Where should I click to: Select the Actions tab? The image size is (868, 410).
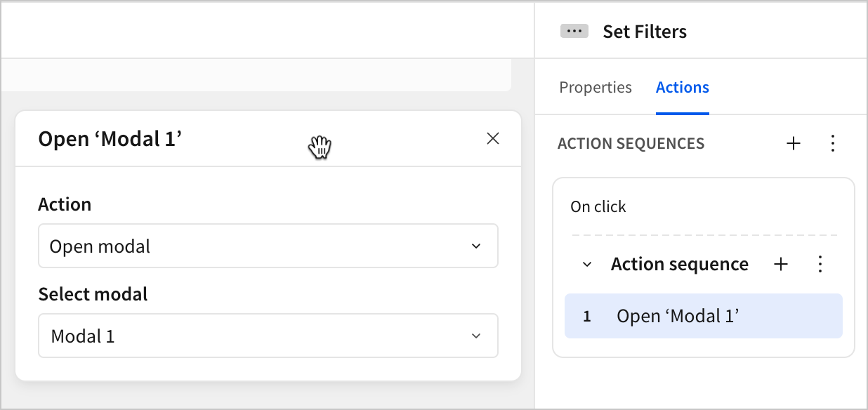click(682, 88)
